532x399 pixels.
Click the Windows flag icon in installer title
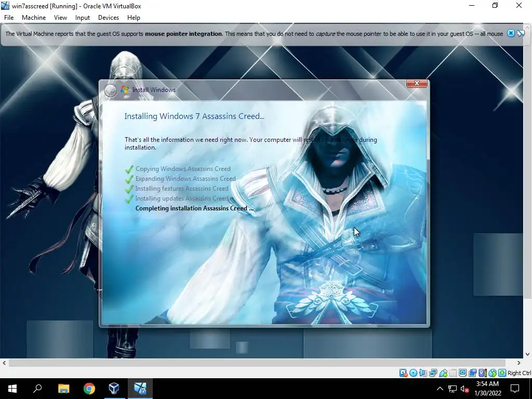pos(125,89)
